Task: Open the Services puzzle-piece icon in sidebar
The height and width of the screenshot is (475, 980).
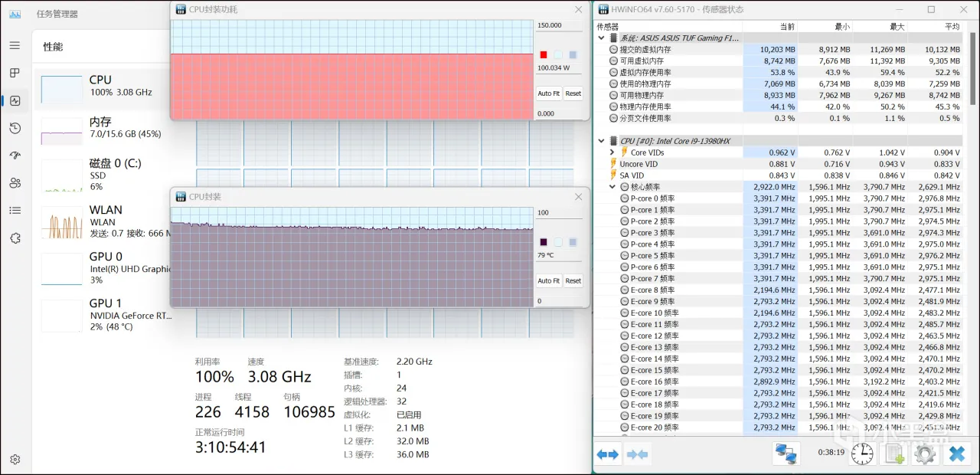Action: click(15, 238)
